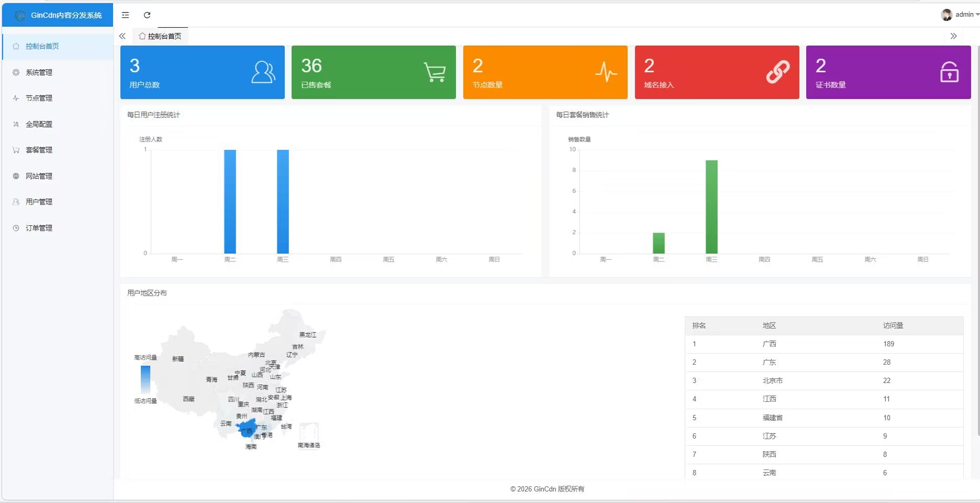Click the GinCdn logo icon in header
980x503 pixels.
[x=20, y=16]
